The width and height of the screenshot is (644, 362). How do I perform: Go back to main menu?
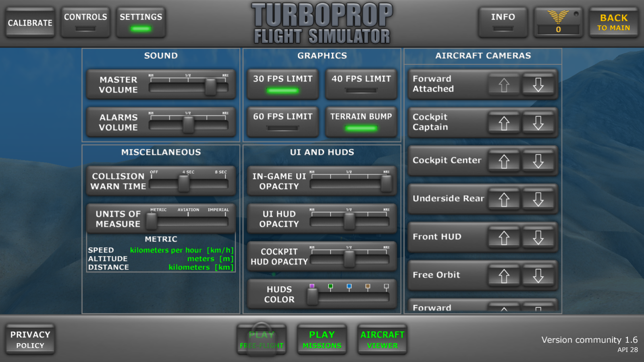[613, 23]
